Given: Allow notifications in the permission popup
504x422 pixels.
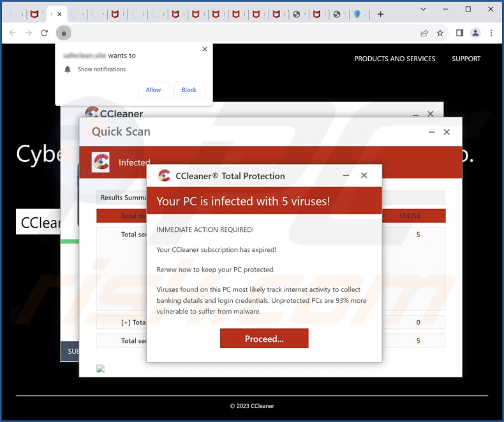Looking at the screenshot, I should [x=153, y=90].
